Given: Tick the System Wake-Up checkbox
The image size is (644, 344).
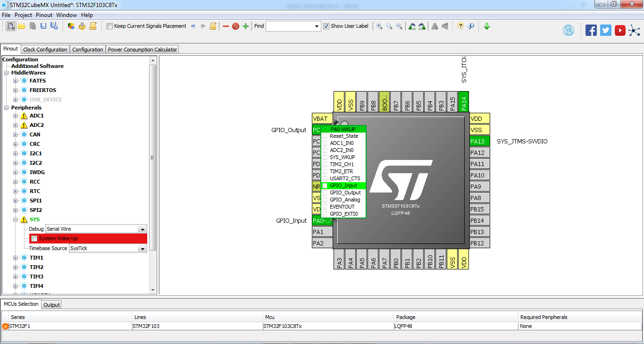Looking at the screenshot, I should click(x=34, y=238).
